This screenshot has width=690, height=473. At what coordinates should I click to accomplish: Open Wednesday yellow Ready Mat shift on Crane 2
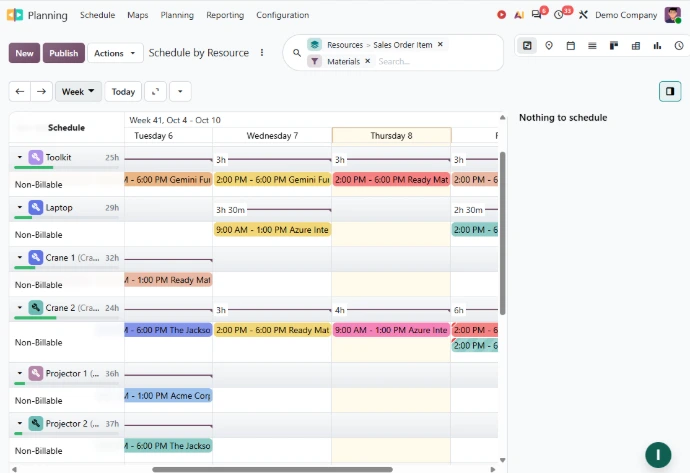click(x=272, y=330)
